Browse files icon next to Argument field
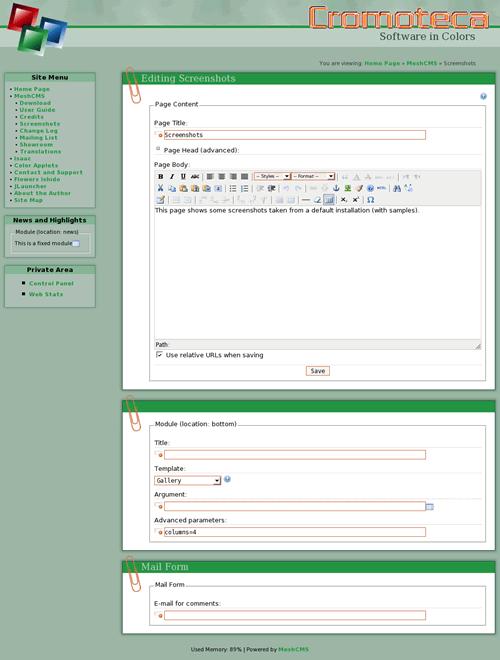 430,506
